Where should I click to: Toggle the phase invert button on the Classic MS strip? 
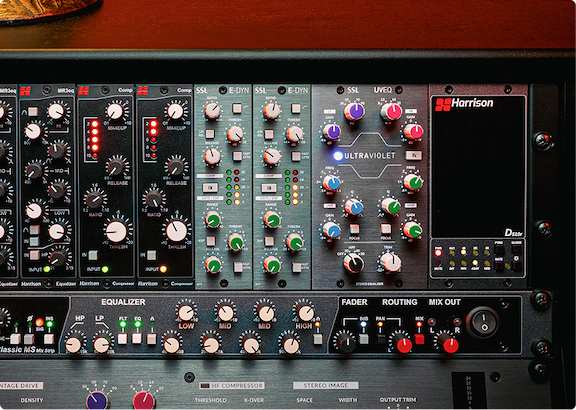[x=29, y=338]
